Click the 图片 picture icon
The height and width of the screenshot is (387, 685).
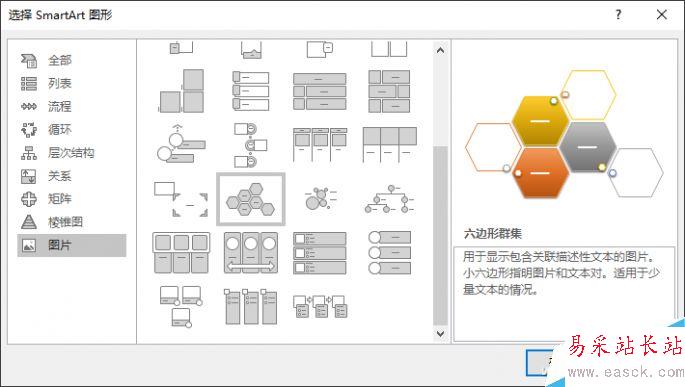[x=29, y=245]
